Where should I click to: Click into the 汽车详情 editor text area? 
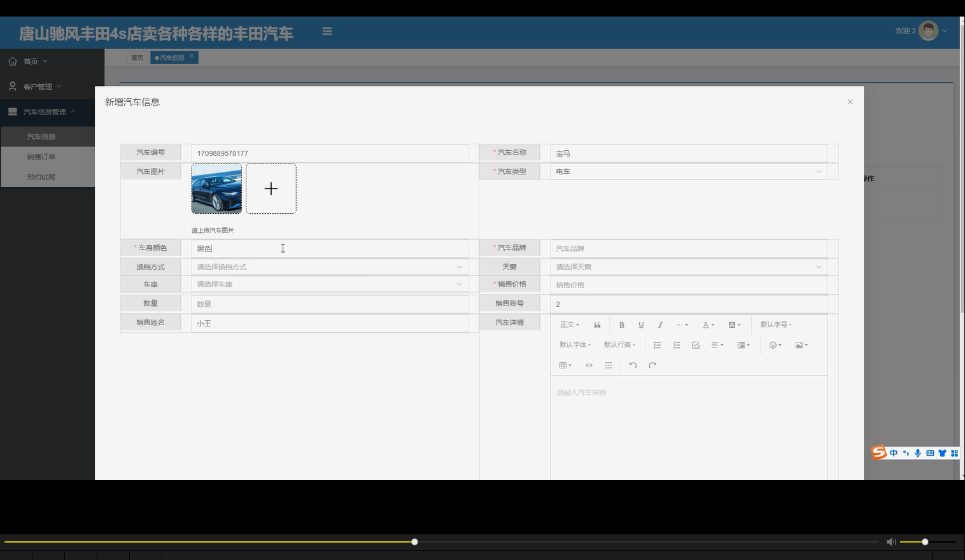pos(689,428)
